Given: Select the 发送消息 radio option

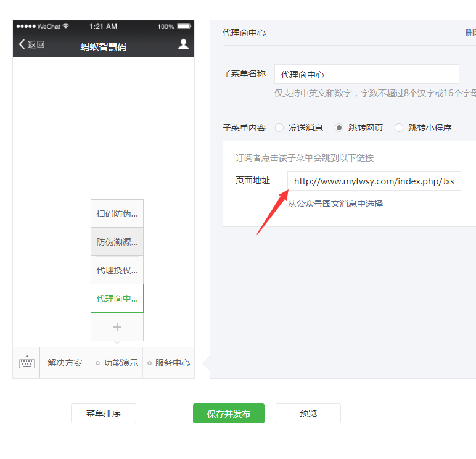Looking at the screenshot, I should (279, 128).
